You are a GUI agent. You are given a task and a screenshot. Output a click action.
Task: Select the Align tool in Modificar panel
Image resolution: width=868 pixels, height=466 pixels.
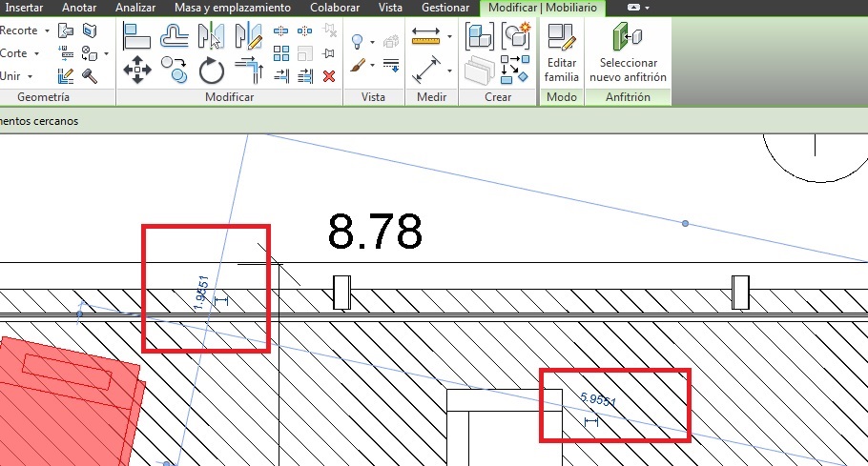[137, 37]
